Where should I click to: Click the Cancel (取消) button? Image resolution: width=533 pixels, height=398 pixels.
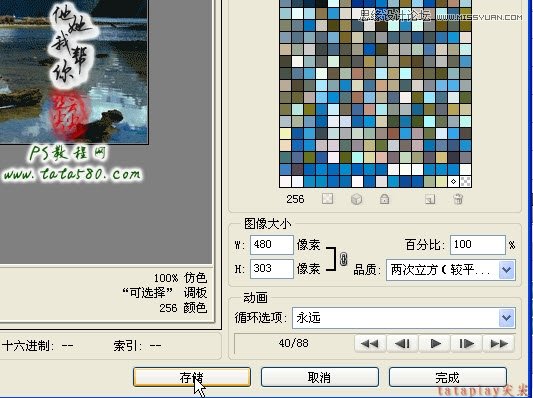coord(320,377)
